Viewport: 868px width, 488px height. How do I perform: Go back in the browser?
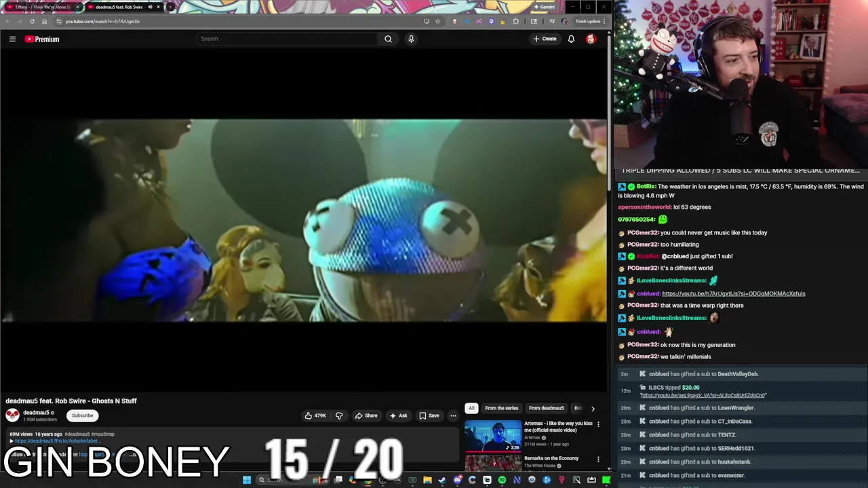point(7,21)
